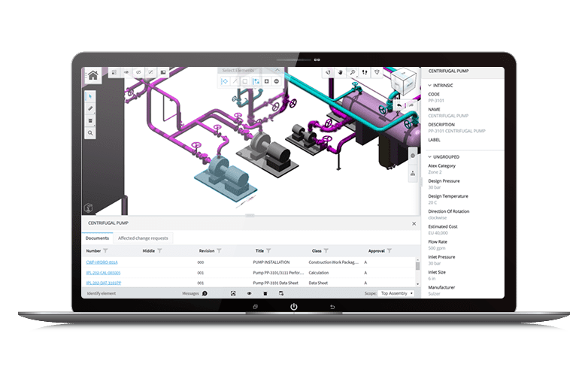
Task: Activate the walk footsteps tool
Action: [x=365, y=73]
